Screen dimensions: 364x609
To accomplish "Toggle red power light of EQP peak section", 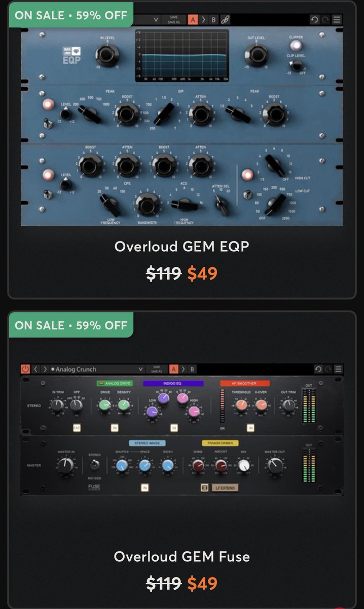I will 48,105.
